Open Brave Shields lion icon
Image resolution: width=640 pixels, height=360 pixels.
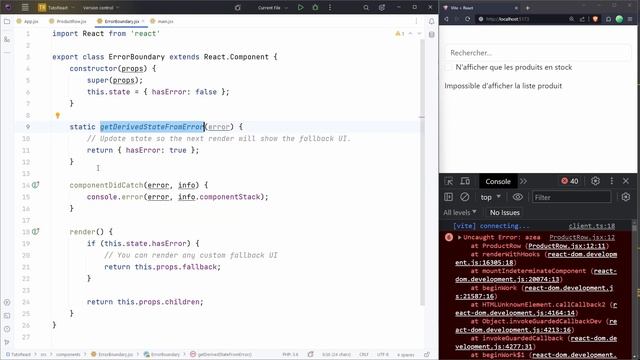pos(596,19)
